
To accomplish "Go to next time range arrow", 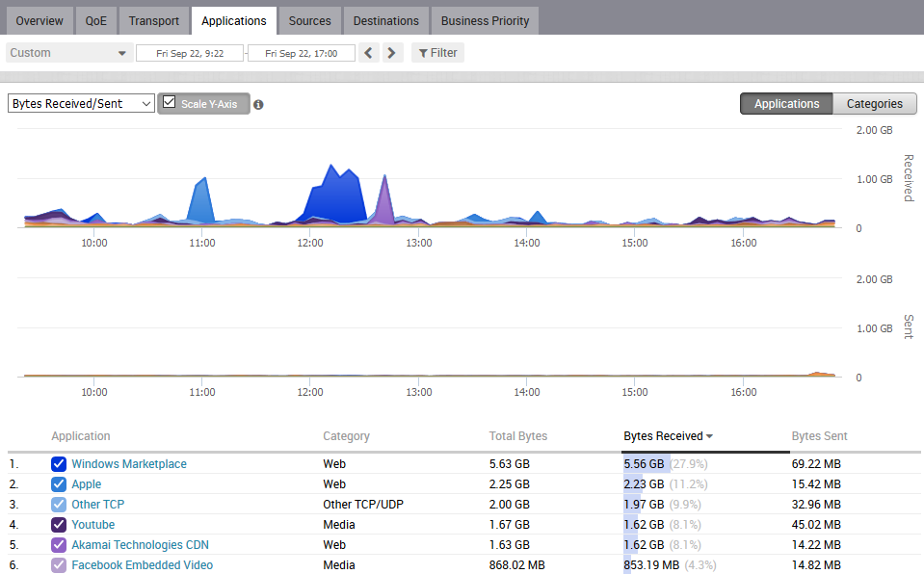I will (x=392, y=53).
